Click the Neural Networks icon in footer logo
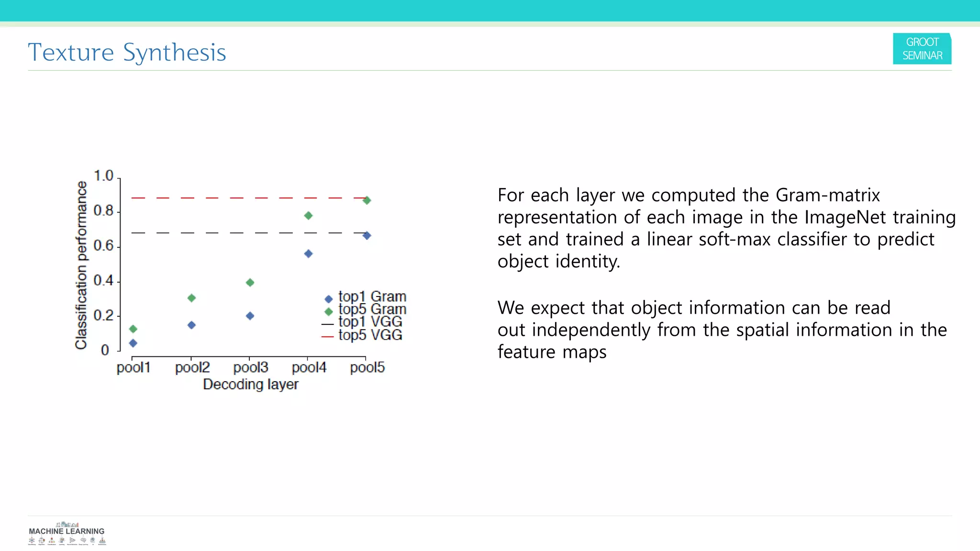 click(x=72, y=540)
